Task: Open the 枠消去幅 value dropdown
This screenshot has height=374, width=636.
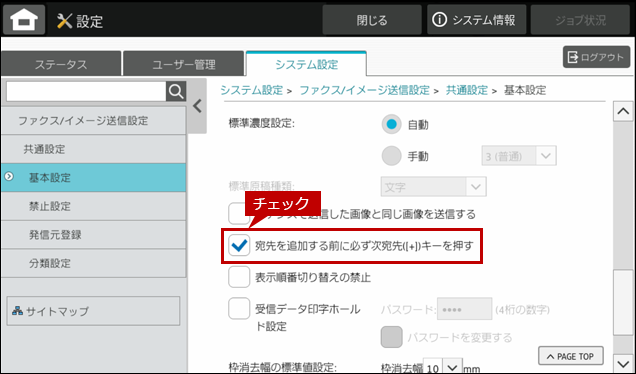Action: [443, 367]
